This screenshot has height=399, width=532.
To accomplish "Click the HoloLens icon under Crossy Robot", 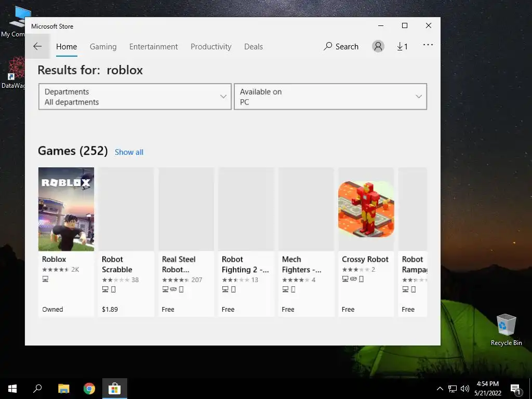I will point(353,279).
